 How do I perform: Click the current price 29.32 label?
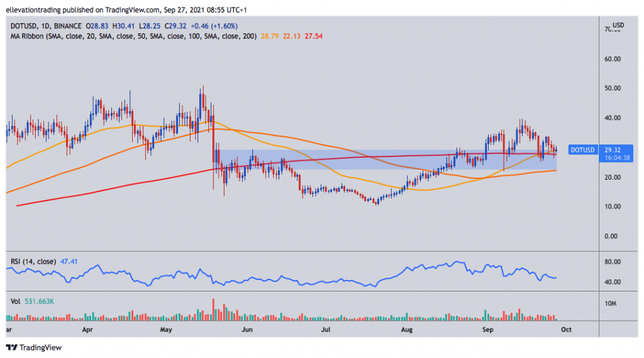click(x=613, y=150)
